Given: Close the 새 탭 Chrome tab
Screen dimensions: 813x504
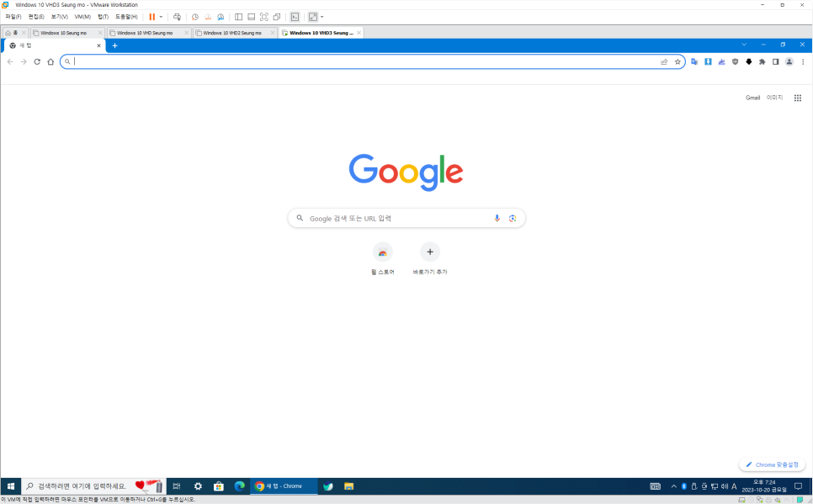Looking at the screenshot, I should click(x=98, y=45).
